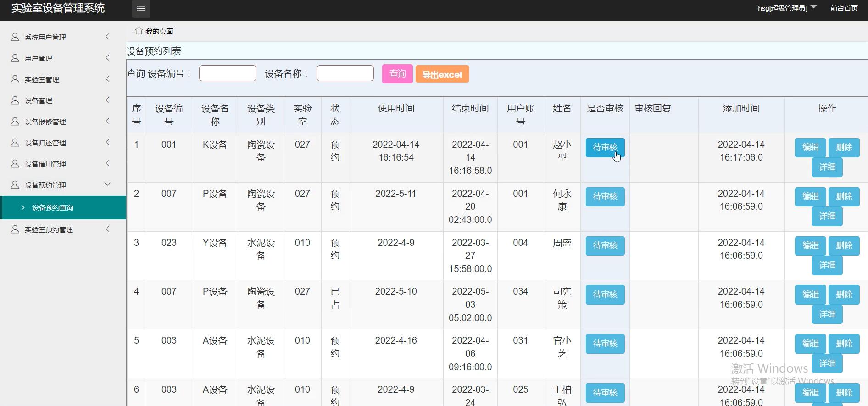Expand the 用户管理 chevron

point(107,57)
